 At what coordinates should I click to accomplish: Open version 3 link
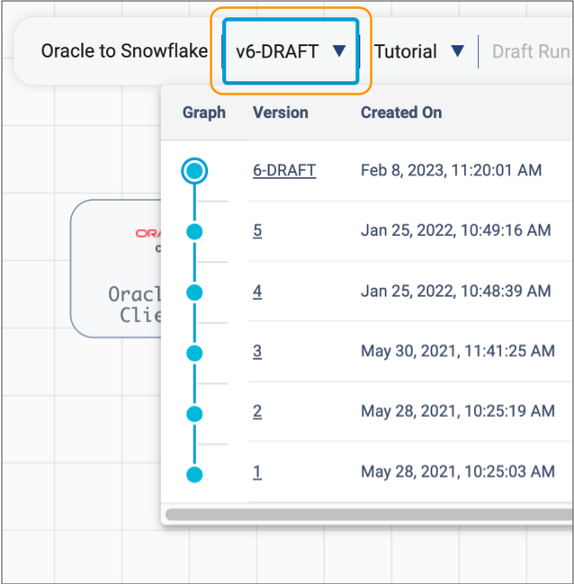257,351
